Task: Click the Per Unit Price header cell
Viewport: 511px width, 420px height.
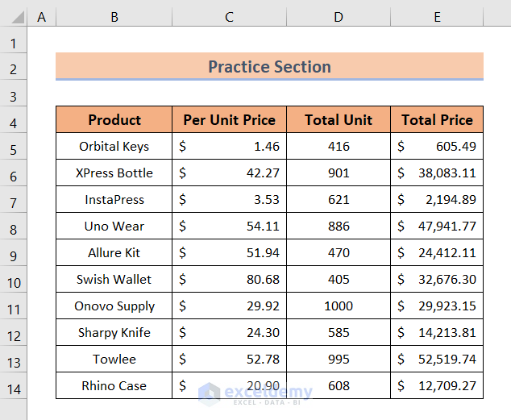Action: [x=229, y=120]
